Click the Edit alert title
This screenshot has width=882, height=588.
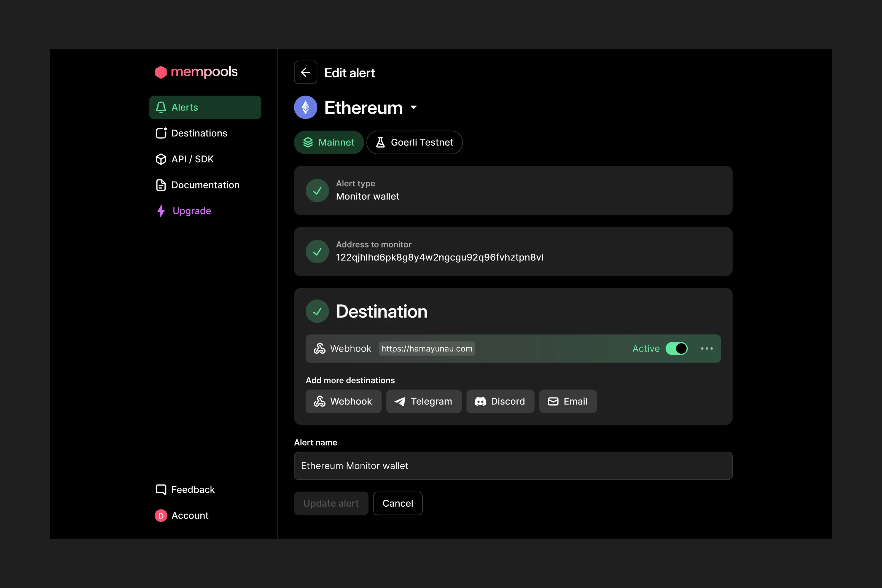click(x=349, y=73)
